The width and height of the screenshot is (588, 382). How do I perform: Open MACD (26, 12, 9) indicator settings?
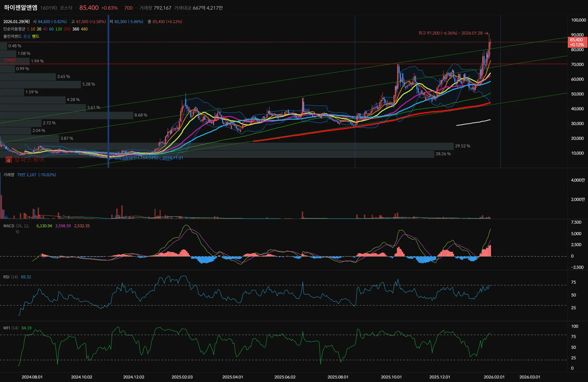(x=9, y=226)
